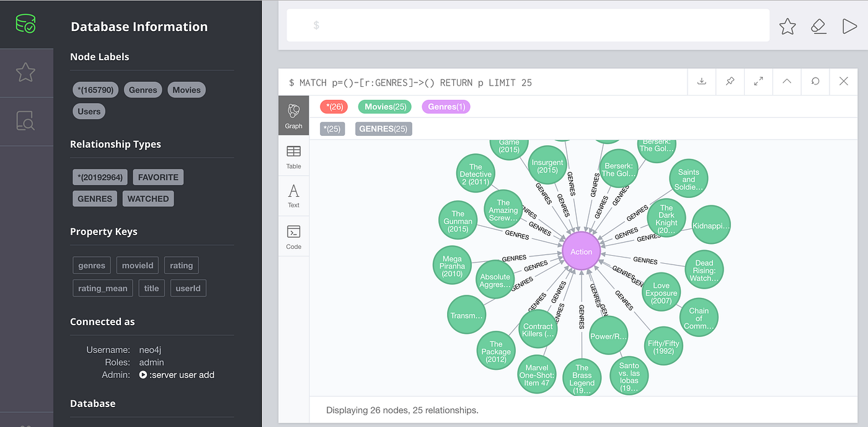Switch to the Table view tab
This screenshot has width=868, height=427.
click(x=293, y=156)
